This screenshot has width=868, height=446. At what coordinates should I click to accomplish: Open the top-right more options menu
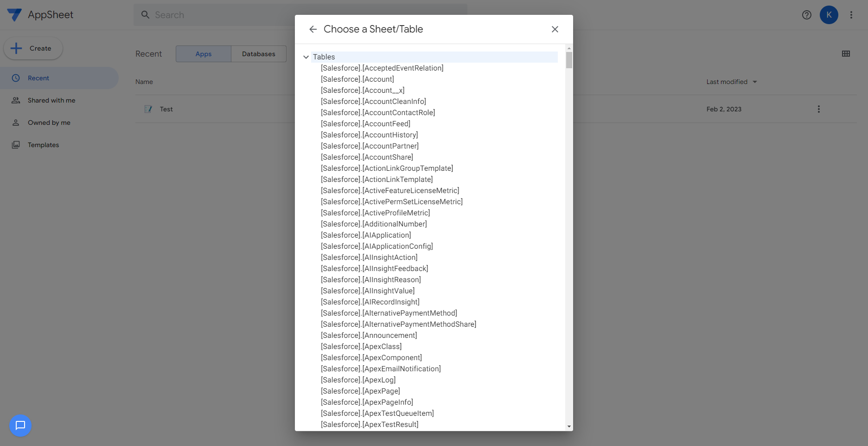pyautogui.click(x=851, y=15)
